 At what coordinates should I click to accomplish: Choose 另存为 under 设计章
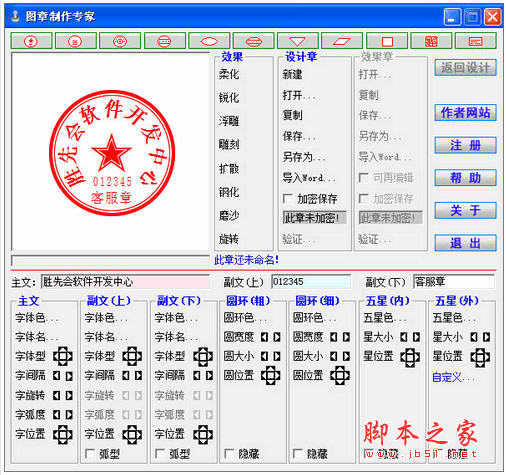304,157
